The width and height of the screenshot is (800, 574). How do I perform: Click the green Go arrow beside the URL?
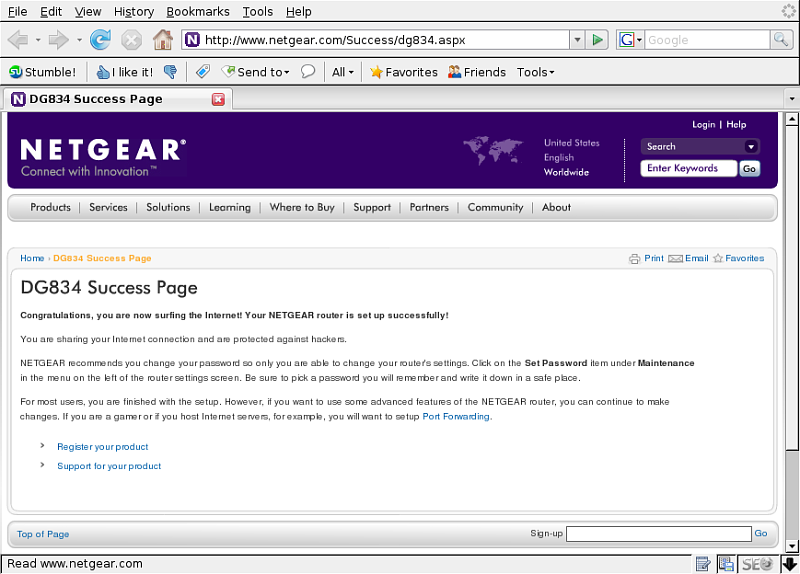(598, 40)
